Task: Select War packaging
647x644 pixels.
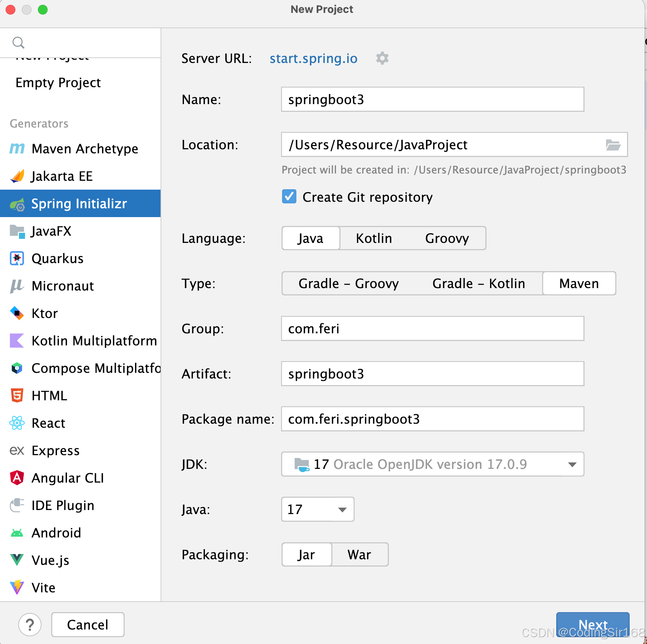Action: [359, 555]
